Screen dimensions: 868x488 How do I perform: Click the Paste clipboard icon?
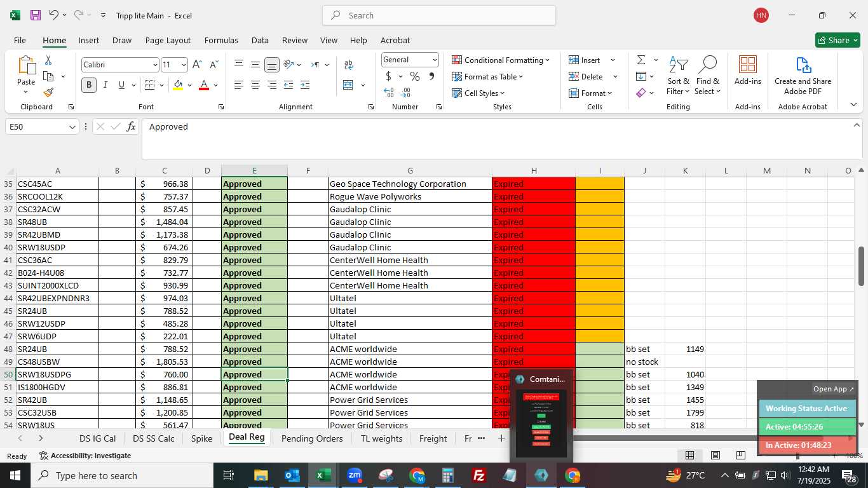26,65
